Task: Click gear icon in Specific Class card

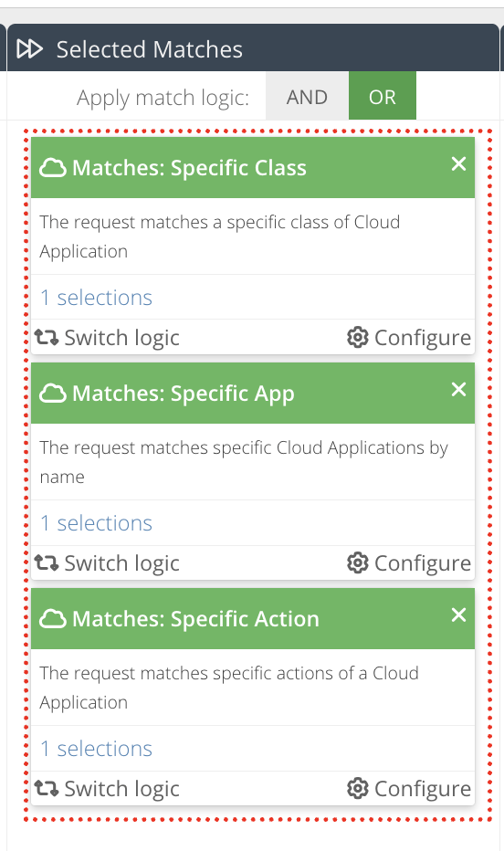Action: [x=358, y=338]
